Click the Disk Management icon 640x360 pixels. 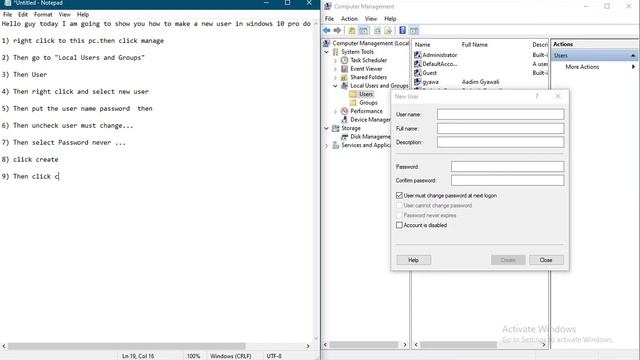click(344, 137)
